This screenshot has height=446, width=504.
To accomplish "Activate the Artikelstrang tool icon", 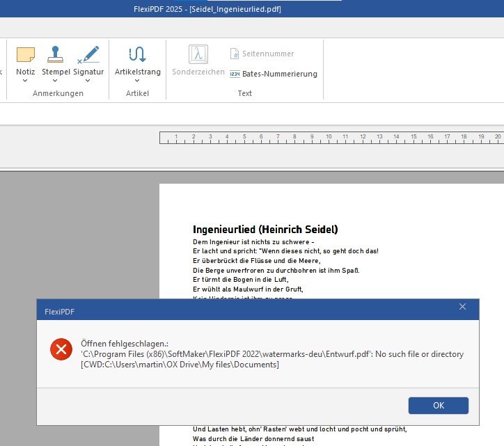I will click(x=138, y=54).
